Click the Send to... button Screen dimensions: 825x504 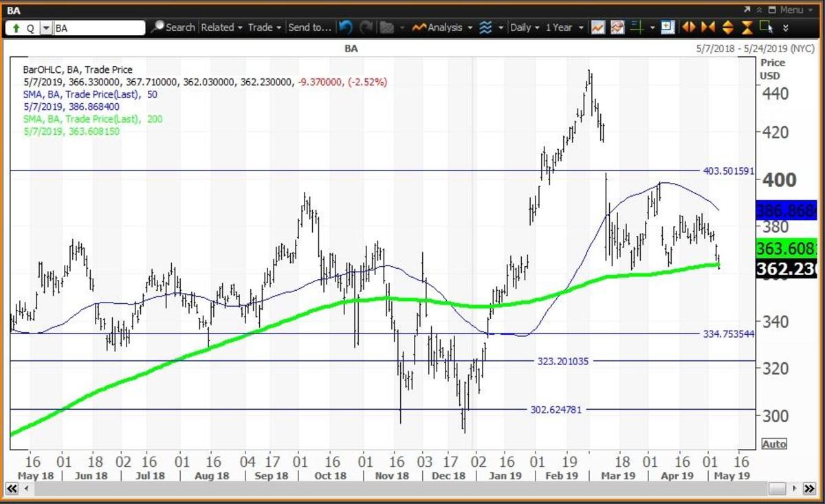pyautogui.click(x=310, y=28)
